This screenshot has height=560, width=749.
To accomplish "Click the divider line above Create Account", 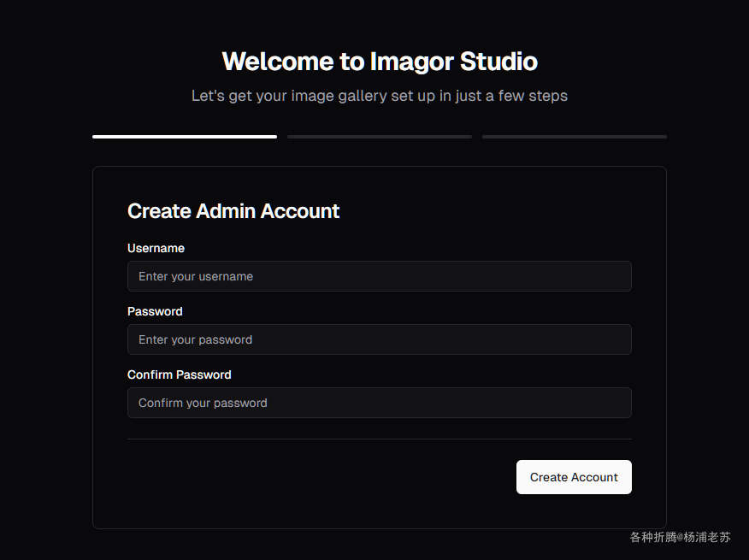I will click(x=379, y=439).
